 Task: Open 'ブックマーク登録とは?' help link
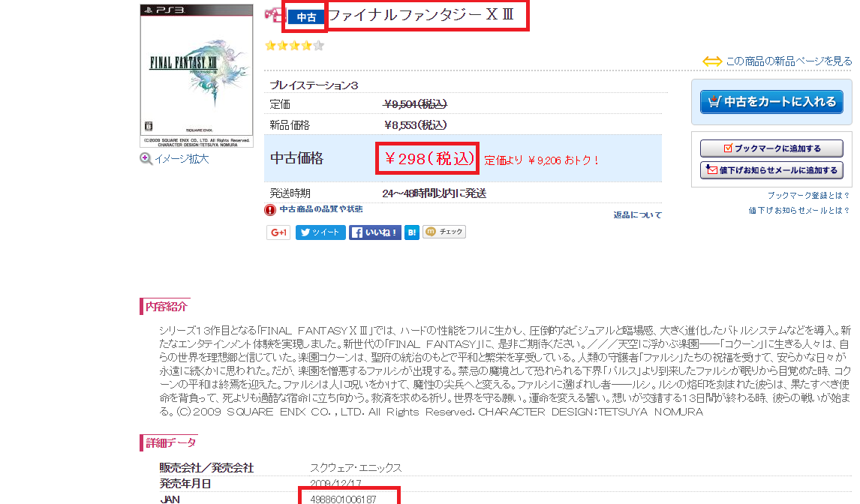point(808,195)
